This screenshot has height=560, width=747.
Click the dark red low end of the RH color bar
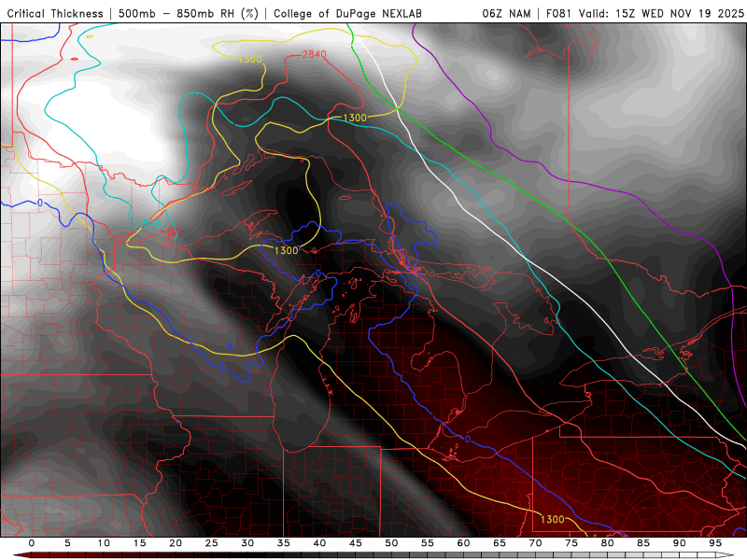point(24,555)
